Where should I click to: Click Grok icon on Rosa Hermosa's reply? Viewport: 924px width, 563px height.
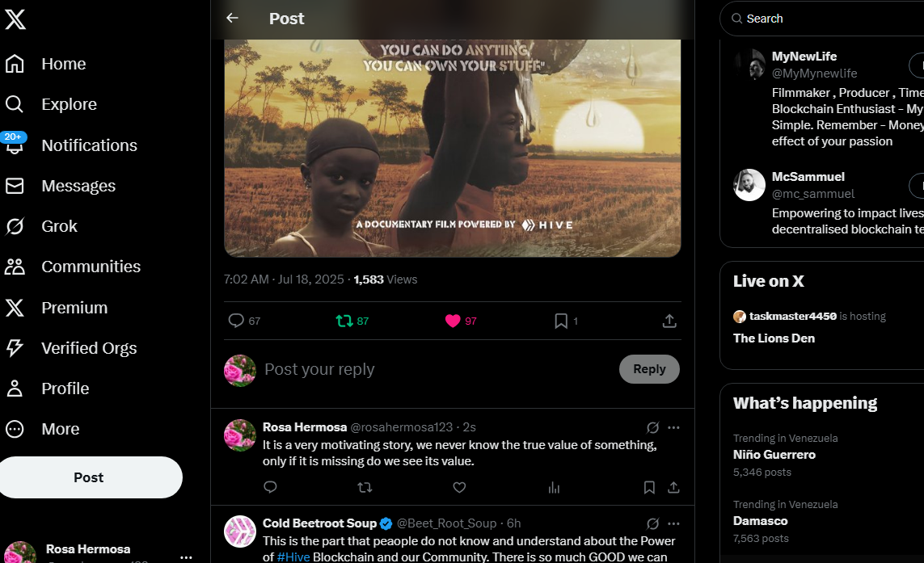652,427
